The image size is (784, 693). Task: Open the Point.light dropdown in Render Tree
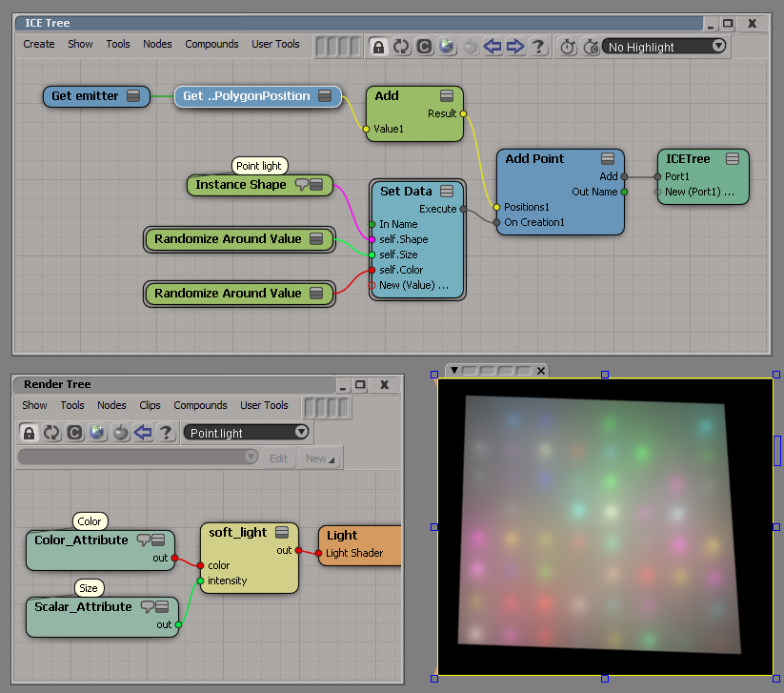(247, 433)
